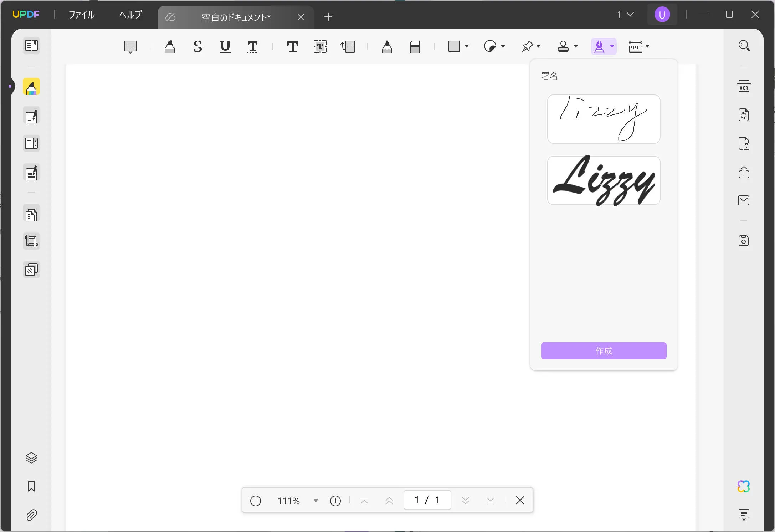
Task: Close the 空白のドキュメント tab
Action: (301, 17)
